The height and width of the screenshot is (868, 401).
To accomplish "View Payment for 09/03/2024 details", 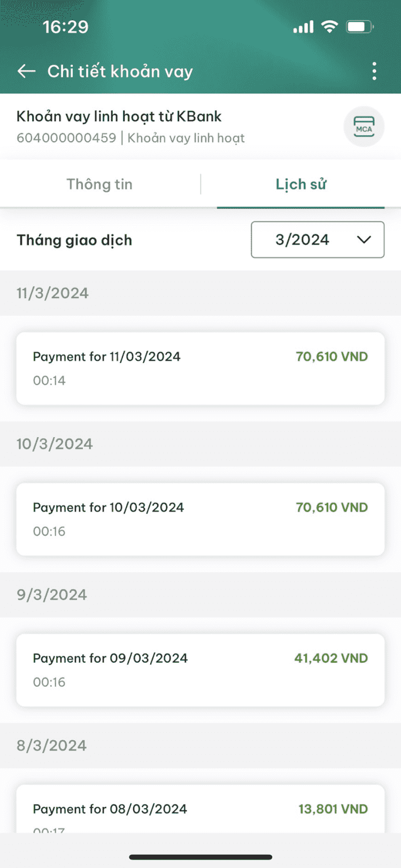I will coord(200,670).
